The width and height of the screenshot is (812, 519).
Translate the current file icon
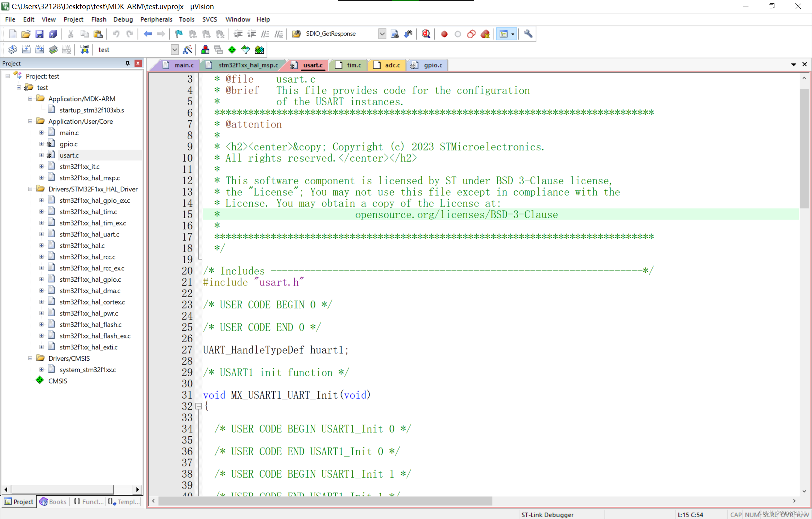(12, 50)
